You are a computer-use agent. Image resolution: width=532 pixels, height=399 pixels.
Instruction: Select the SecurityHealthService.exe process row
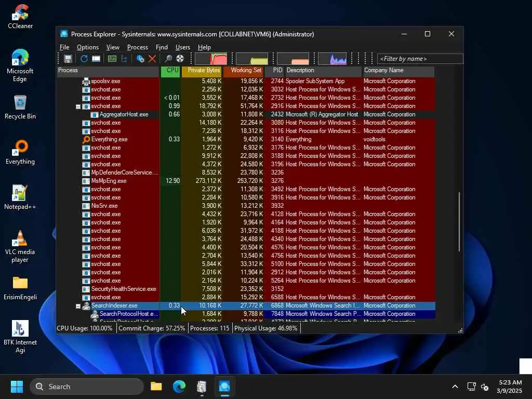click(x=246, y=289)
